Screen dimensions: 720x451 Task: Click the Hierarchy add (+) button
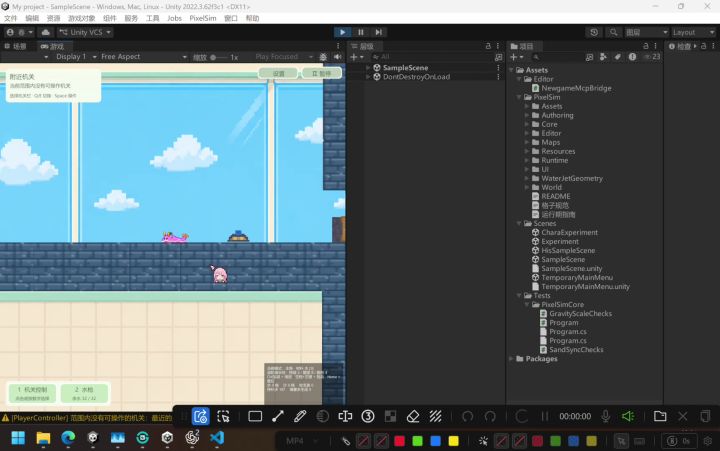(x=357, y=57)
